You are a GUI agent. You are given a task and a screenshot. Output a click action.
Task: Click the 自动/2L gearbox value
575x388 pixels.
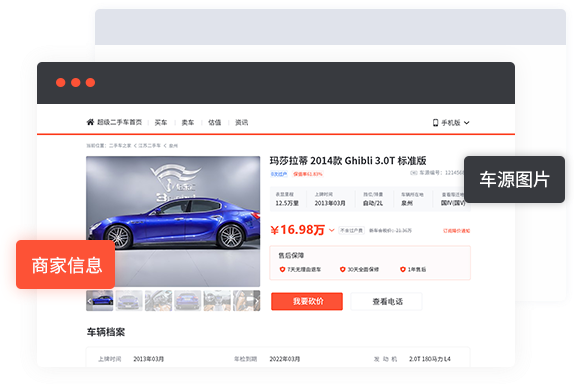coord(373,203)
